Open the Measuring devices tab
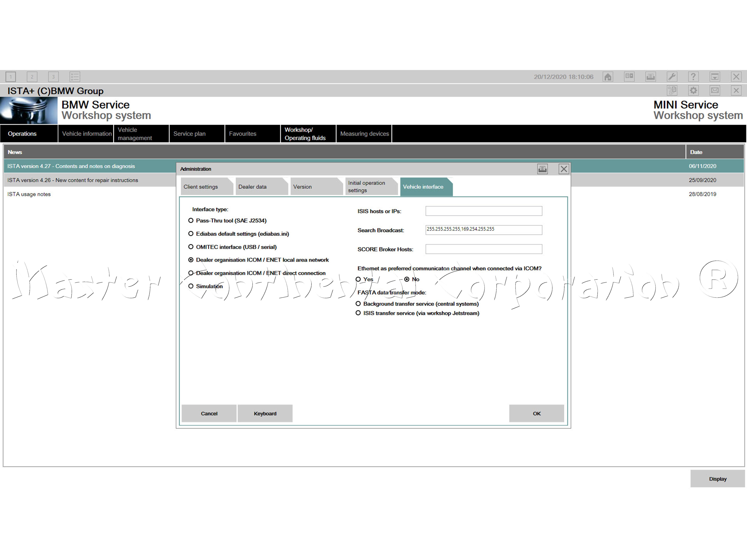Image resolution: width=747 pixels, height=560 pixels. [364, 134]
